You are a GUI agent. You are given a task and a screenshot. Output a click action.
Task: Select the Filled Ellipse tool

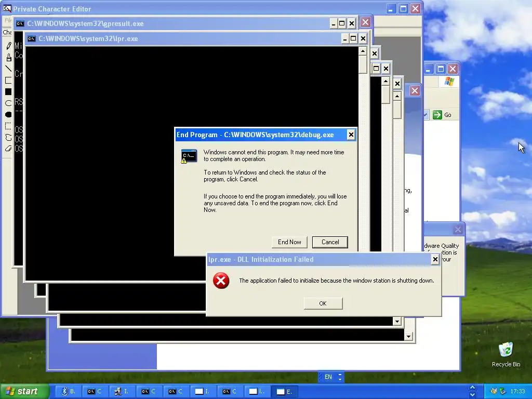pyautogui.click(x=8, y=115)
